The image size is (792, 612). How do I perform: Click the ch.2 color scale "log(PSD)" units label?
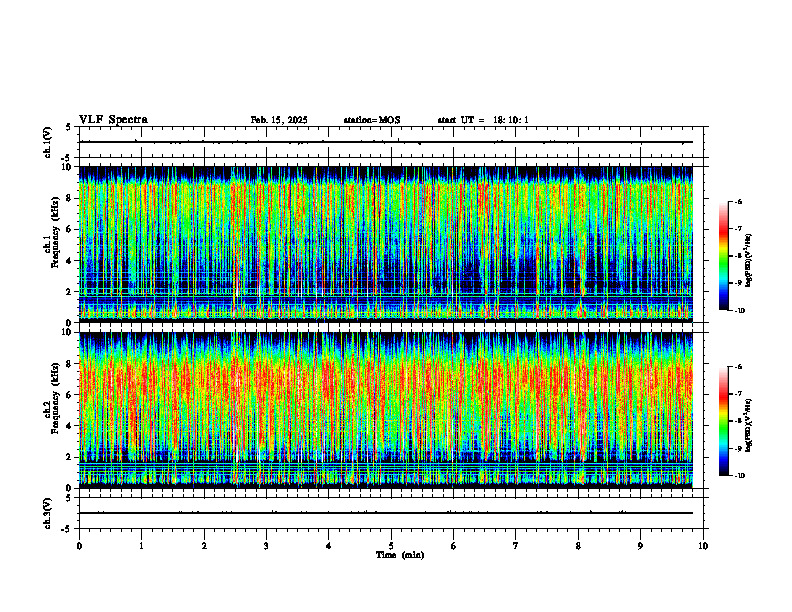(749, 426)
